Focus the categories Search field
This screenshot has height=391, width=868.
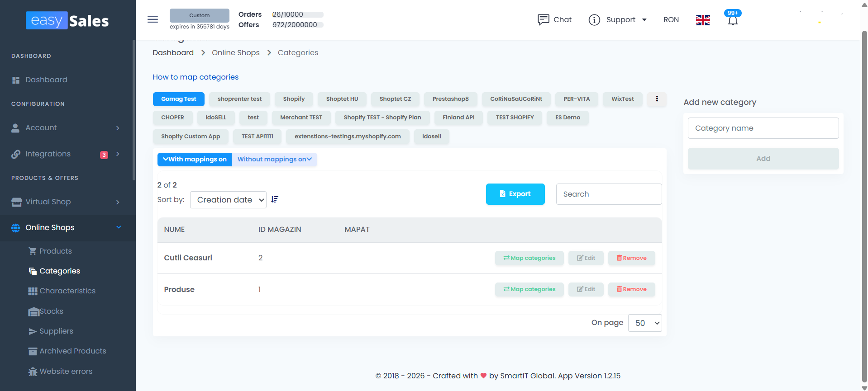[609, 194]
